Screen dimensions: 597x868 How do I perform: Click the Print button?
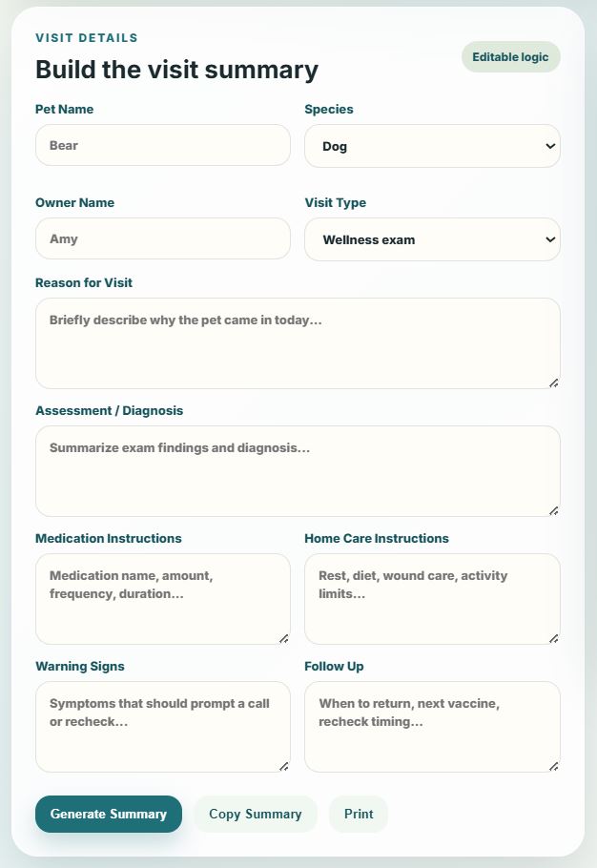(359, 814)
